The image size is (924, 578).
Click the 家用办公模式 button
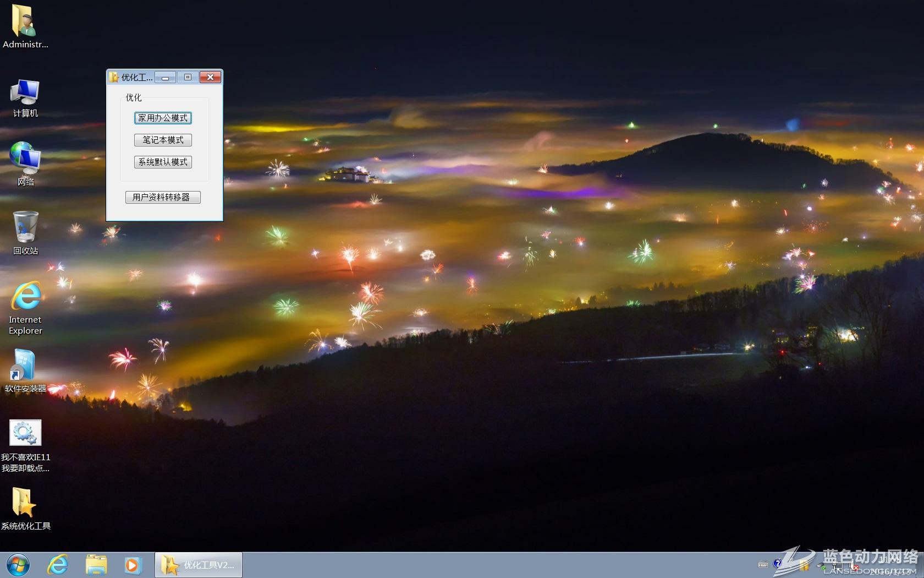coord(163,118)
